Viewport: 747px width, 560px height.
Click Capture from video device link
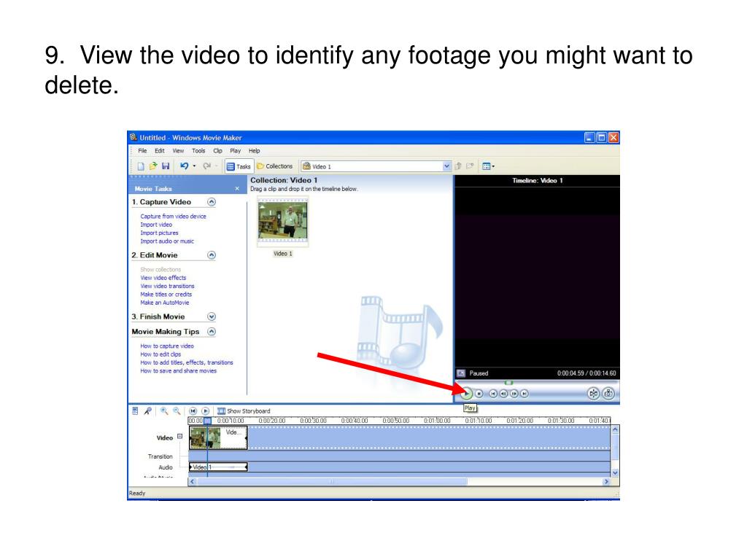click(174, 216)
